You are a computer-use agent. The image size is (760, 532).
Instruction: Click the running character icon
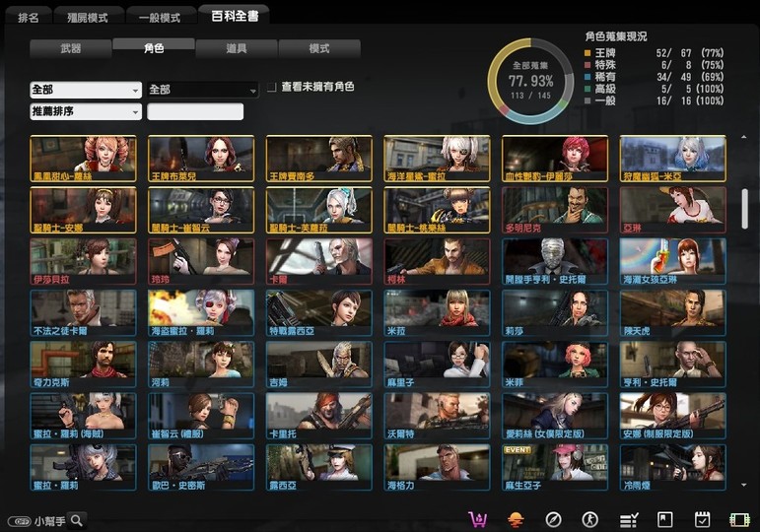pyautogui.click(x=589, y=519)
